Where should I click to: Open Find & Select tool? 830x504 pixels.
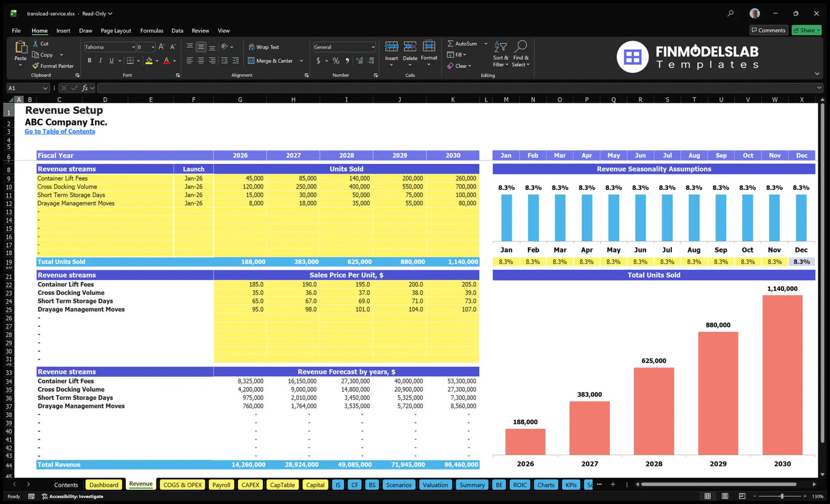coord(521,54)
